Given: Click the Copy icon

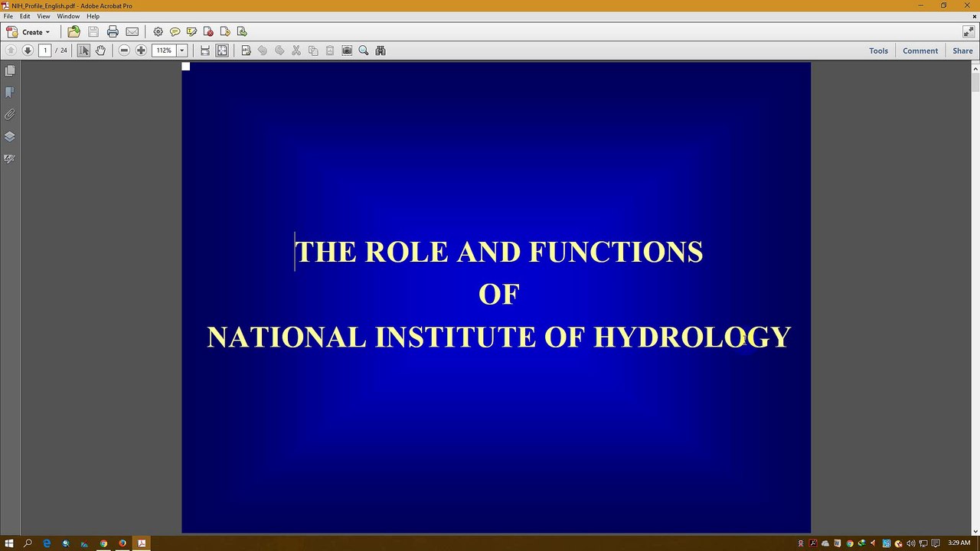Looking at the screenshot, I should tap(313, 51).
